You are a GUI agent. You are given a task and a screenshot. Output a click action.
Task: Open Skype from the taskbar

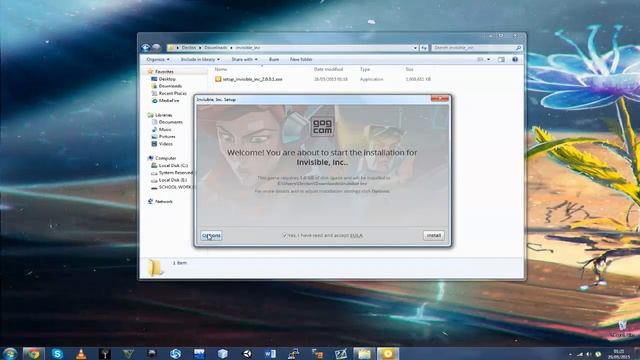click(58, 353)
